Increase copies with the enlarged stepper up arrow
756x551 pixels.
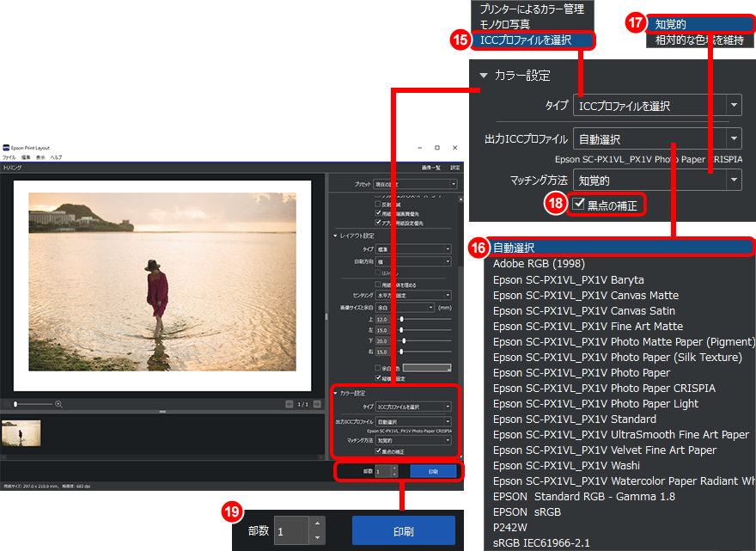[316, 523]
